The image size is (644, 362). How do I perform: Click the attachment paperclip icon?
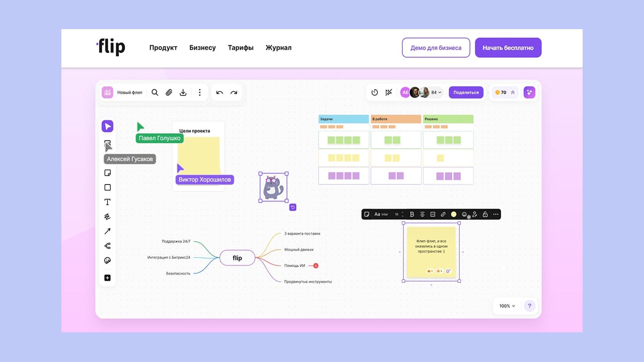[169, 93]
